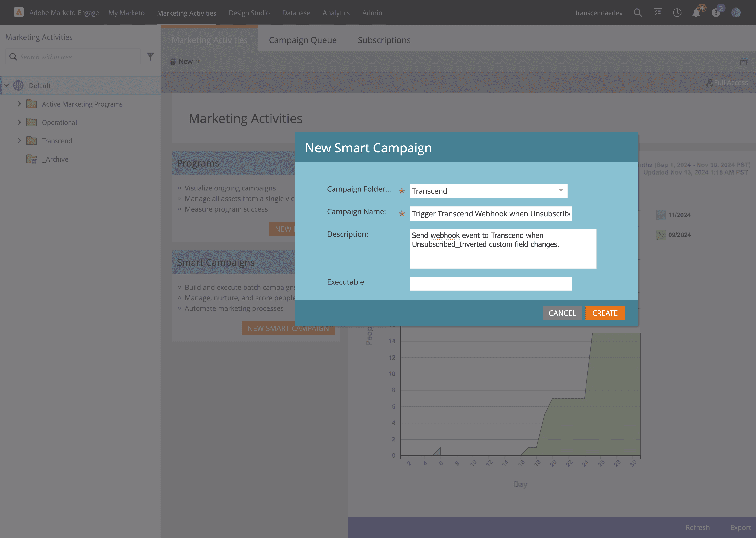Open notifications via the bell icon
Screen dimensions: 756x538
coord(696,13)
